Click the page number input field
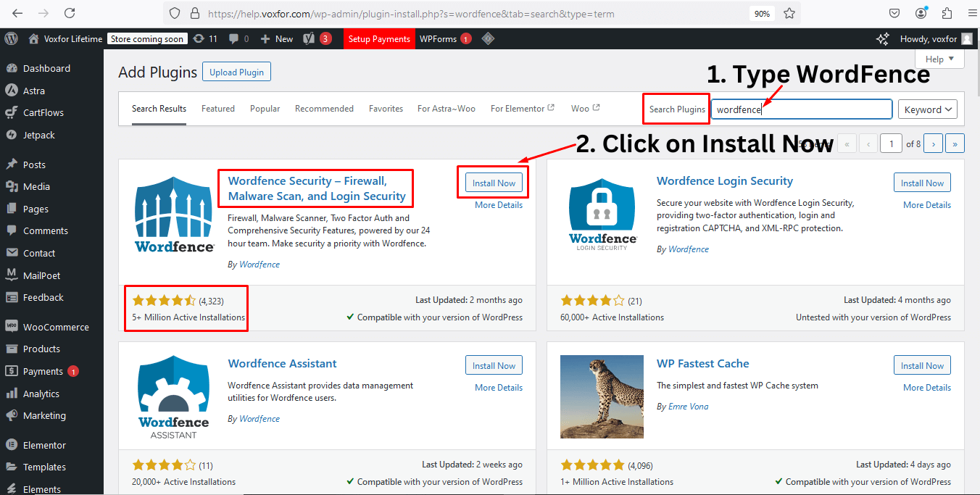 coord(891,143)
